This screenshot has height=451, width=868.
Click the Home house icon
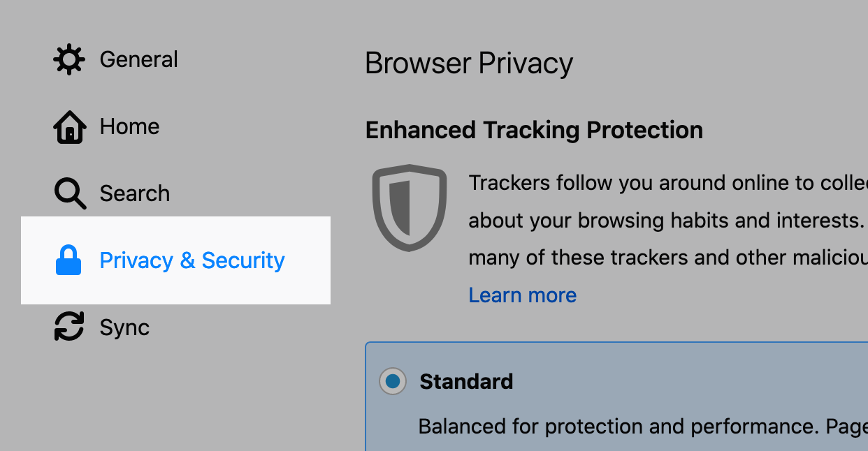coord(69,127)
